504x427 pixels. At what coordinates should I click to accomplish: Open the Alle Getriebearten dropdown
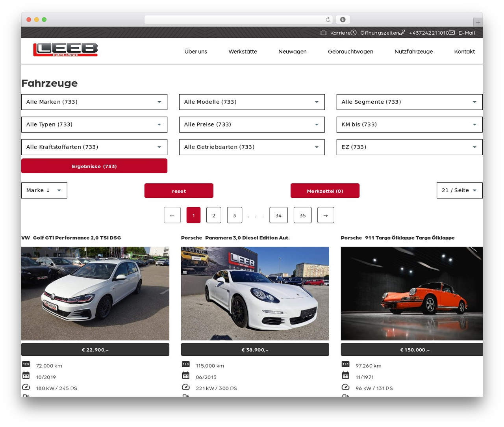tap(252, 147)
